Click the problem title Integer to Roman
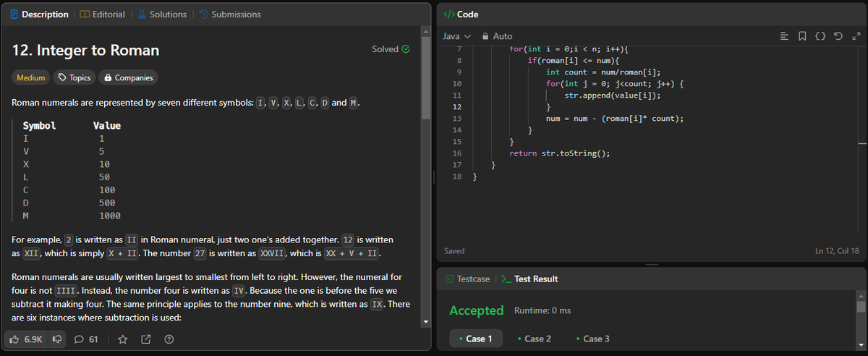The width and height of the screenshot is (868, 356). click(x=86, y=51)
